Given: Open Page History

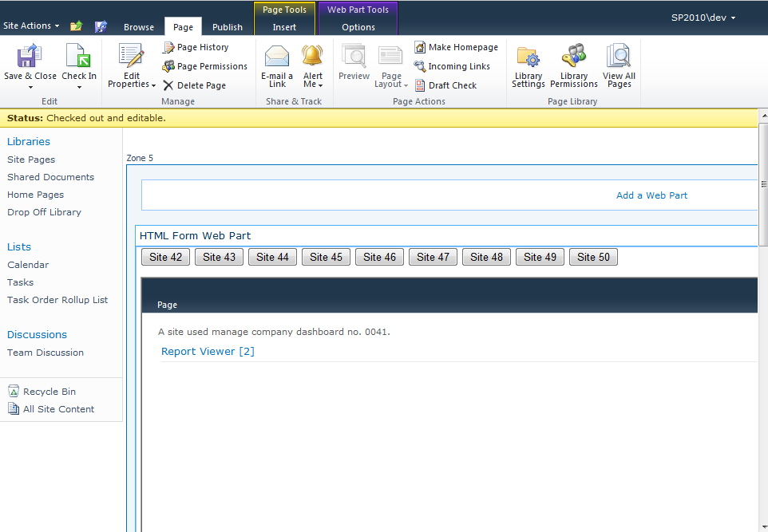Looking at the screenshot, I should click(x=196, y=48).
